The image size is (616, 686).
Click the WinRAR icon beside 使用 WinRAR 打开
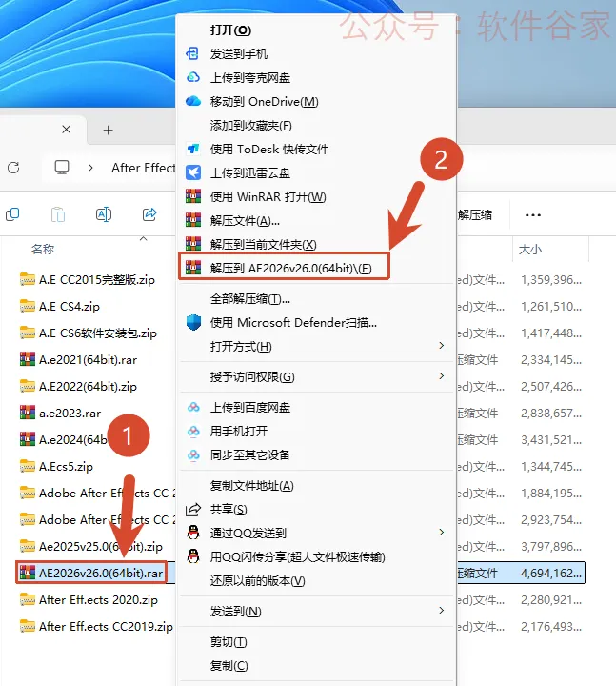193,196
